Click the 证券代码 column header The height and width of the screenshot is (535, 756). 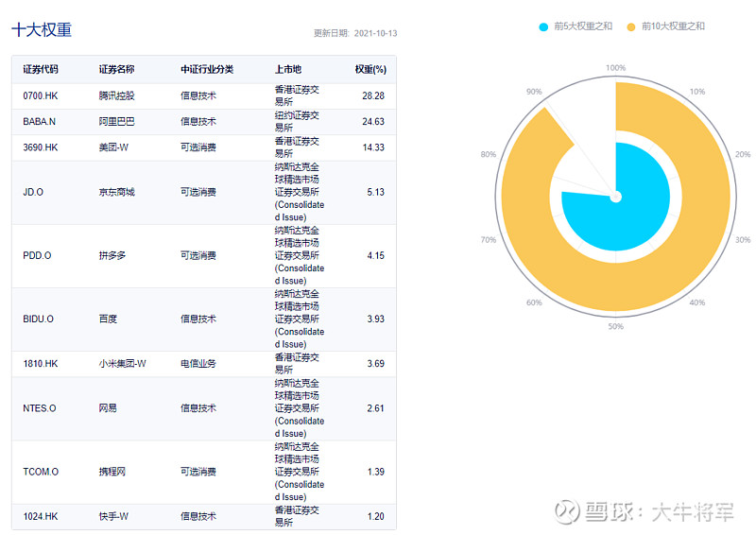(41, 69)
